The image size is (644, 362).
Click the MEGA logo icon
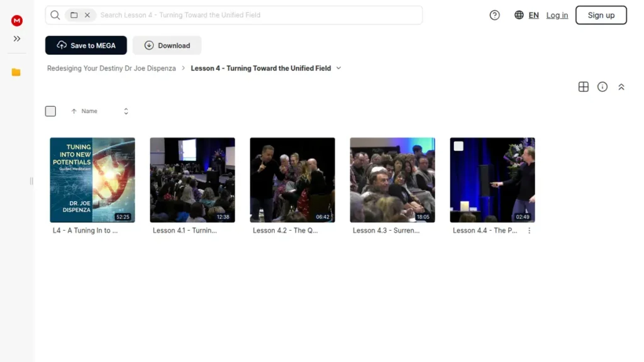17,21
